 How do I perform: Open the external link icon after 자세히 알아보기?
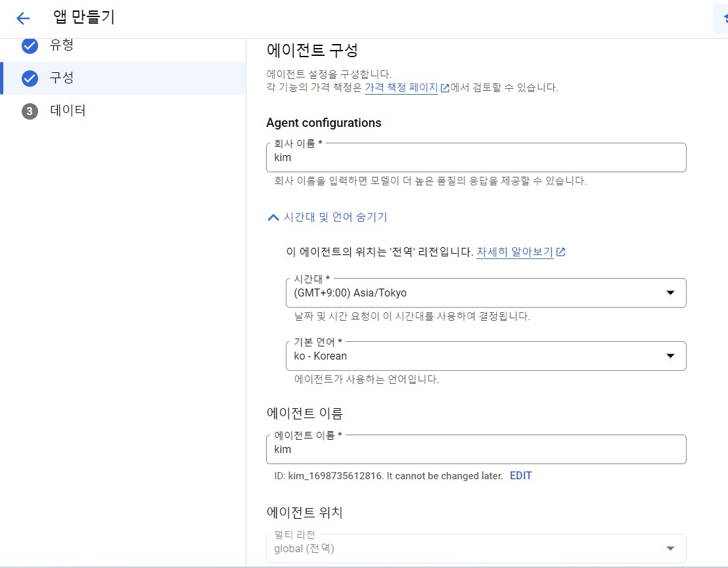pos(560,252)
